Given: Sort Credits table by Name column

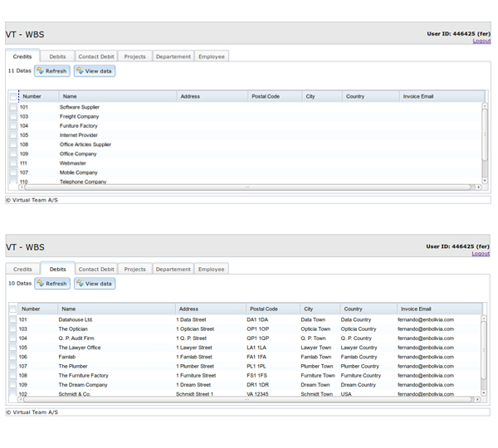Looking at the screenshot, I should [118, 96].
